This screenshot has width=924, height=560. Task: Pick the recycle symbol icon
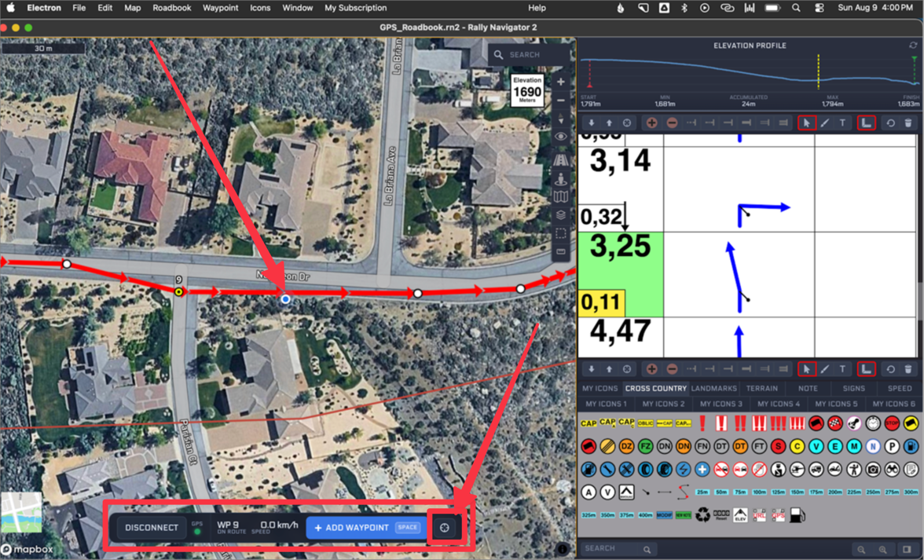702,515
